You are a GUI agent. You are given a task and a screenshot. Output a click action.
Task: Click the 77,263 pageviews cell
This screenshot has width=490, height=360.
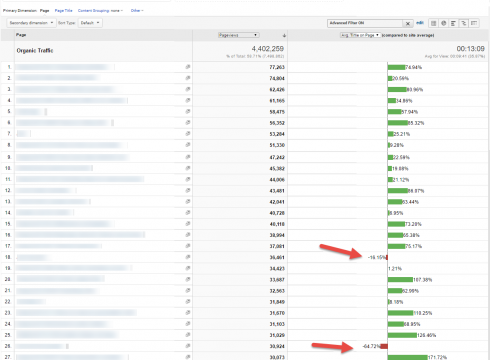[277, 67]
